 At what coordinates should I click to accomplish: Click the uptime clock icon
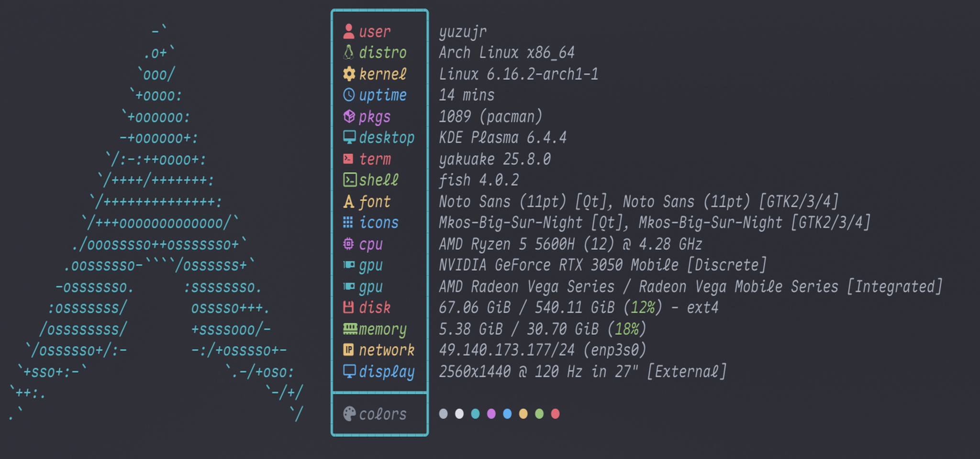tap(349, 95)
